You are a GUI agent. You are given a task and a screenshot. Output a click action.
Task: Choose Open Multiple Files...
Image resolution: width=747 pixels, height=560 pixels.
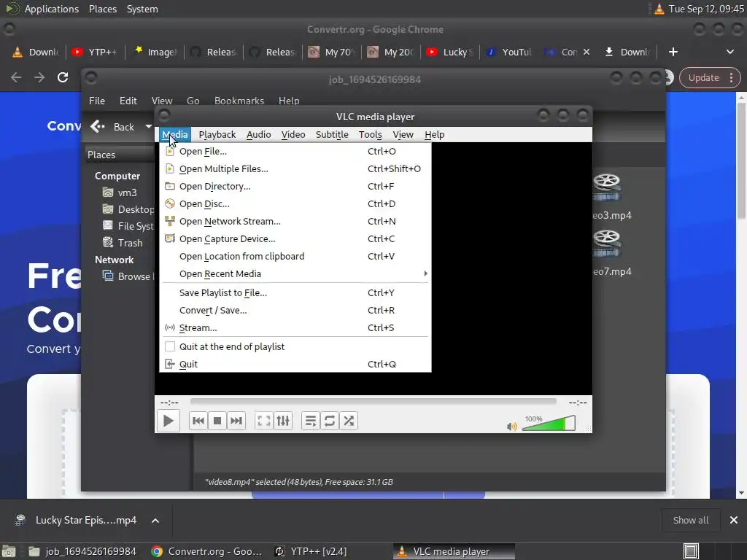(x=295, y=169)
